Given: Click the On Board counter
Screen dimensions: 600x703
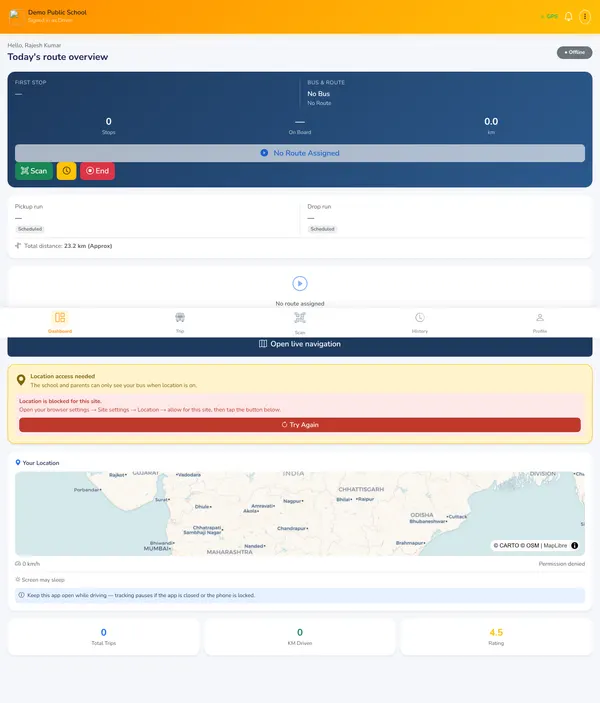Looking at the screenshot, I should (300, 126).
